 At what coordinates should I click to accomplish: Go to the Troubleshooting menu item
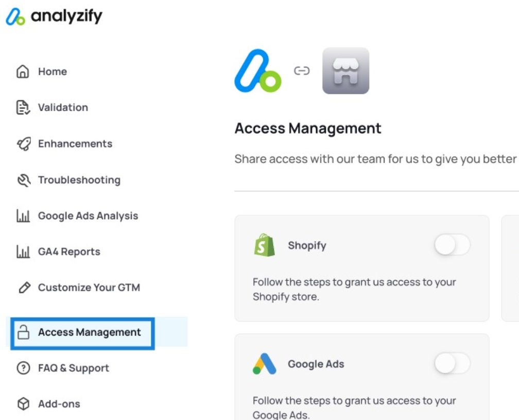click(x=79, y=180)
